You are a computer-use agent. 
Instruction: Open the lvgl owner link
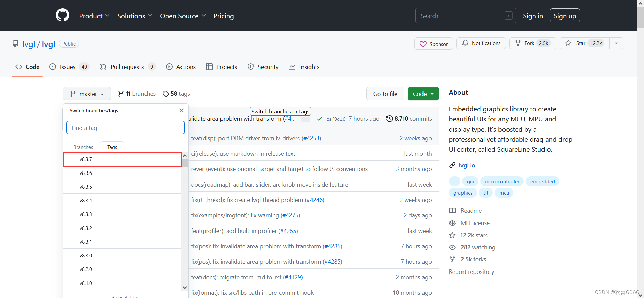pyautogui.click(x=29, y=44)
